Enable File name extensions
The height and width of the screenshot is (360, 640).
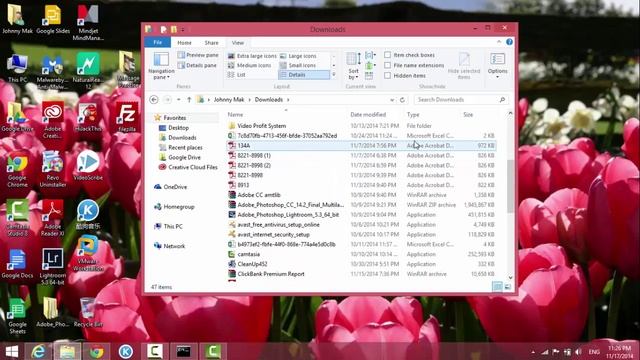pyautogui.click(x=387, y=65)
